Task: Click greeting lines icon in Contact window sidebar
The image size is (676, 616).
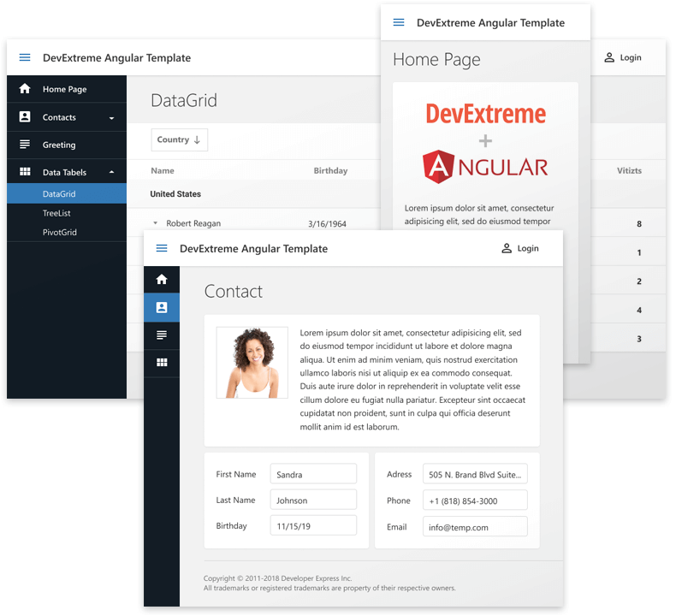Action: tap(162, 335)
